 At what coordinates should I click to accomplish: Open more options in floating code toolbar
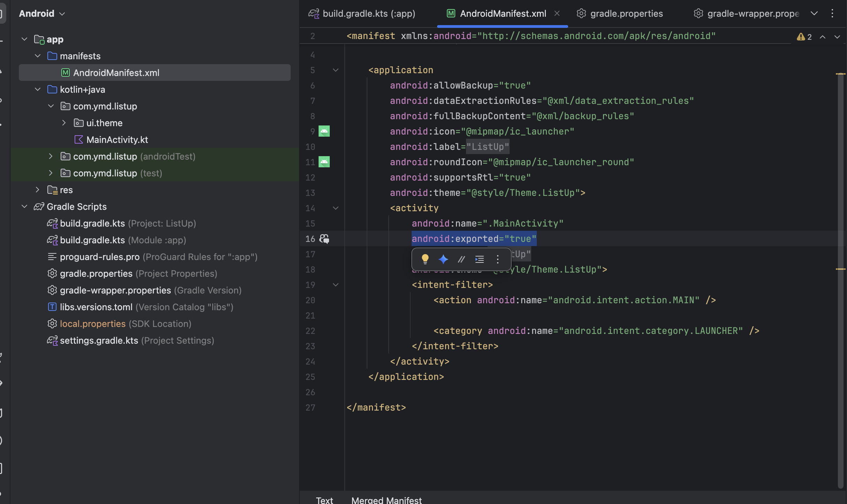point(498,259)
